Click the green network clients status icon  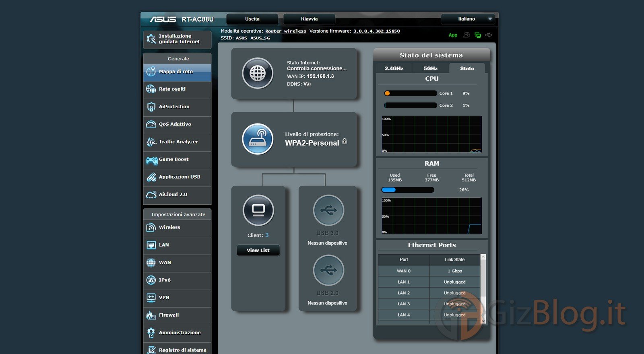click(478, 35)
